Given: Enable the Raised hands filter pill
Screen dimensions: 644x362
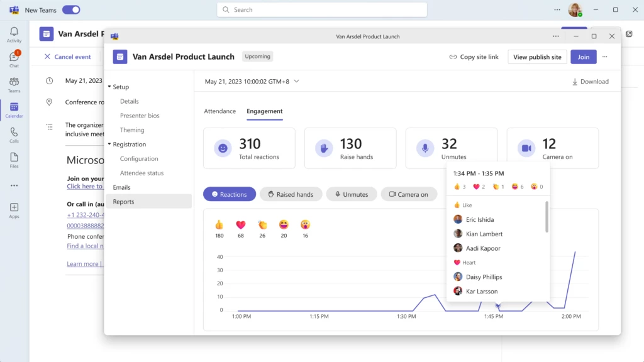Looking at the screenshot, I should point(291,194).
